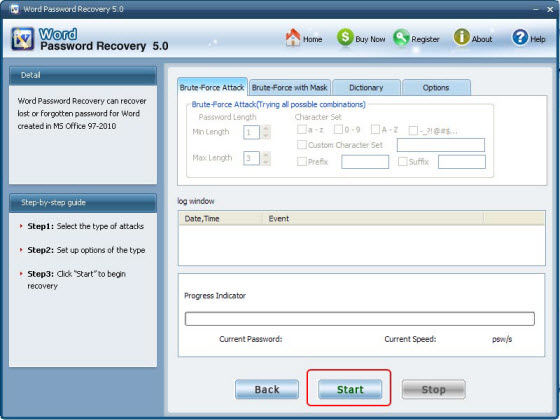Open the About info icon

461,37
